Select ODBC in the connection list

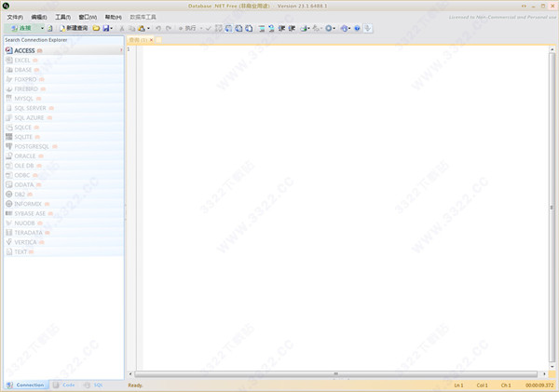point(63,175)
